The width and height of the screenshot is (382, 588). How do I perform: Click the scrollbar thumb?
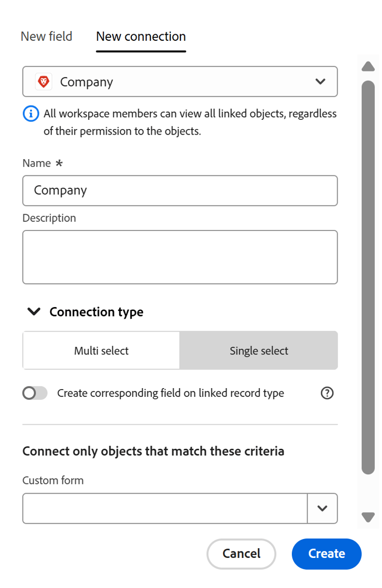tap(368, 280)
